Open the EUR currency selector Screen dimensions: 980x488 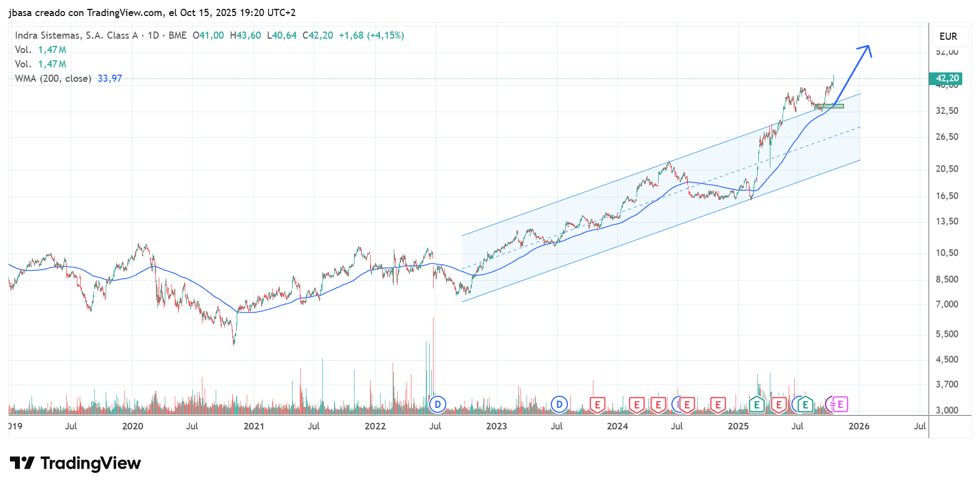(x=948, y=36)
